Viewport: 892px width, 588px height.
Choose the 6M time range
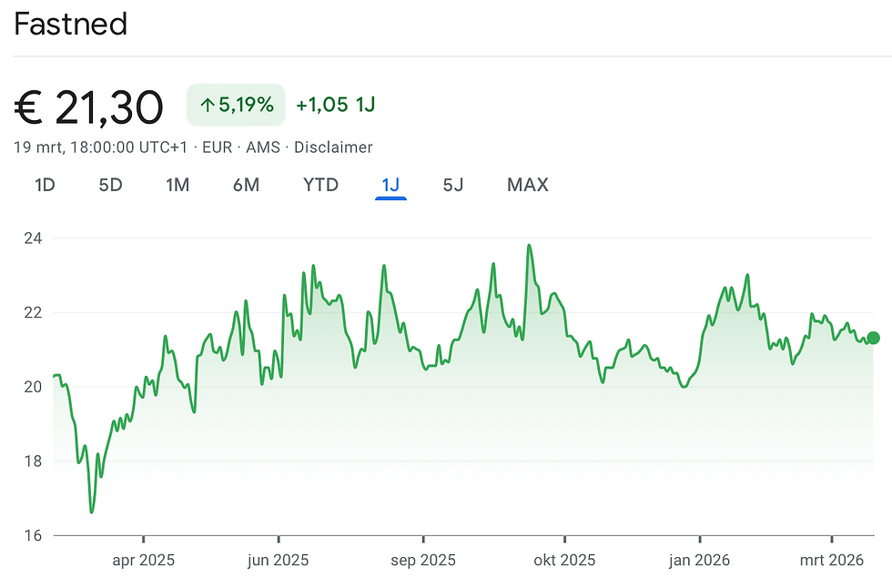247,185
